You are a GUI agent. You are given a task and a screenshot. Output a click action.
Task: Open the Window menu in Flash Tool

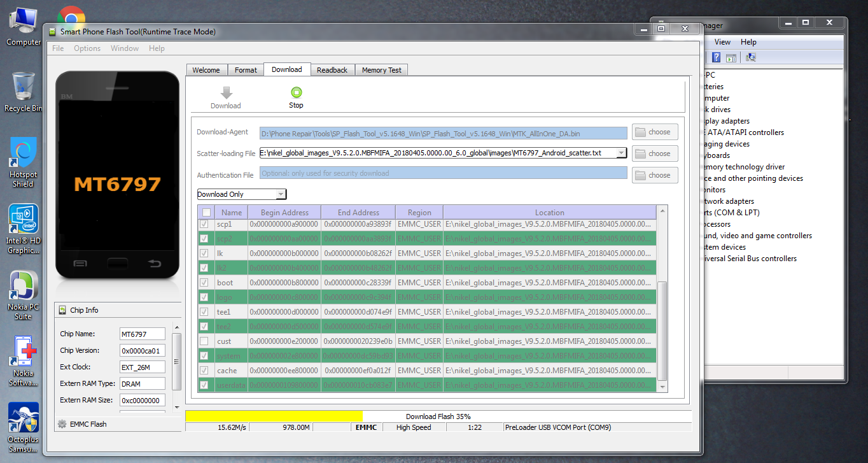125,48
